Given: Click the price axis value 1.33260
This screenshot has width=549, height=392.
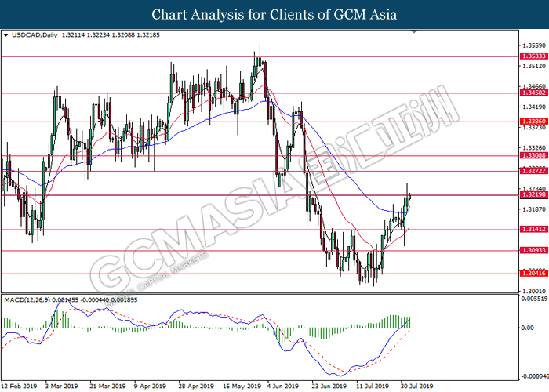Looking at the screenshot, I should tap(534, 148).
